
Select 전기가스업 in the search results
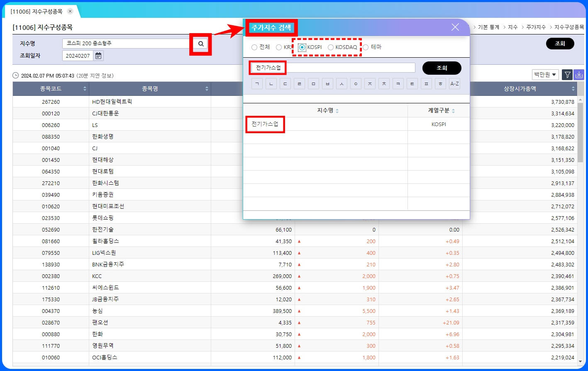point(265,124)
